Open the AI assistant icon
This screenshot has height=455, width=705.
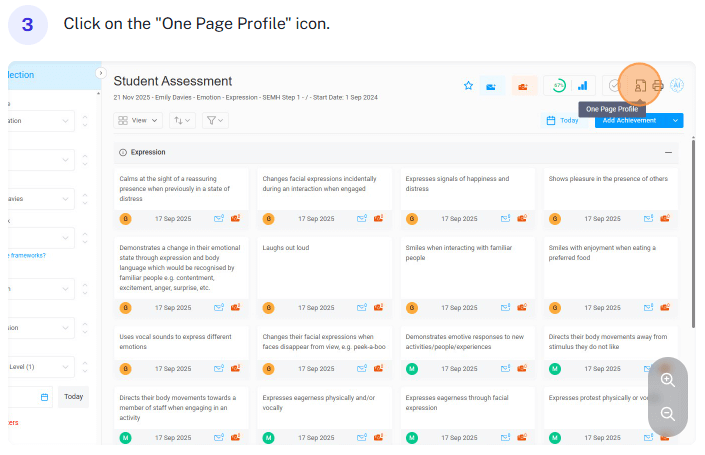click(677, 86)
